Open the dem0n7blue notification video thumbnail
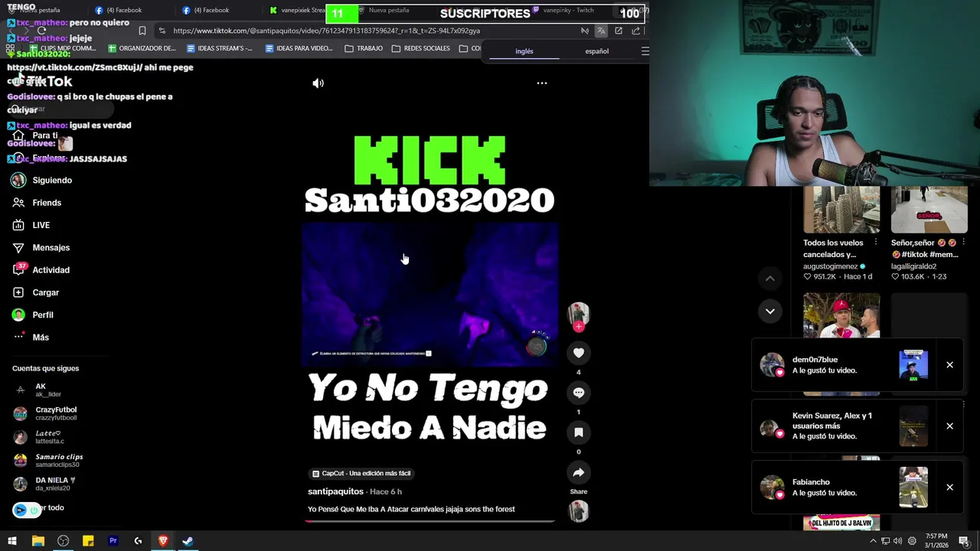This screenshot has width=980, height=551. [x=913, y=365]
